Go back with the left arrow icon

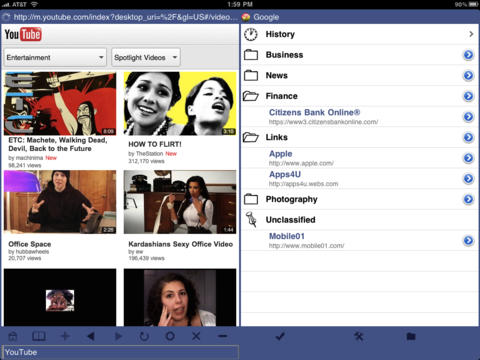click(91, 336)
